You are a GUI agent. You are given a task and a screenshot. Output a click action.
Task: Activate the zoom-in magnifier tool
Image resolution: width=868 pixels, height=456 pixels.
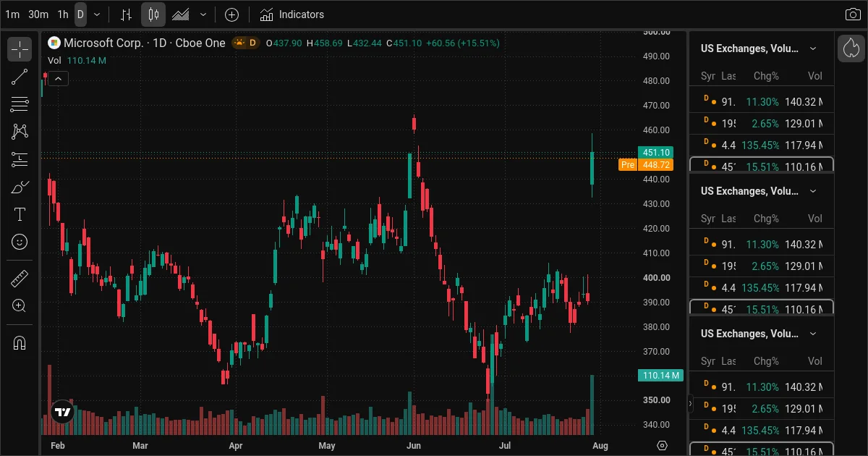pyautogui.click(x=20, y=305)
